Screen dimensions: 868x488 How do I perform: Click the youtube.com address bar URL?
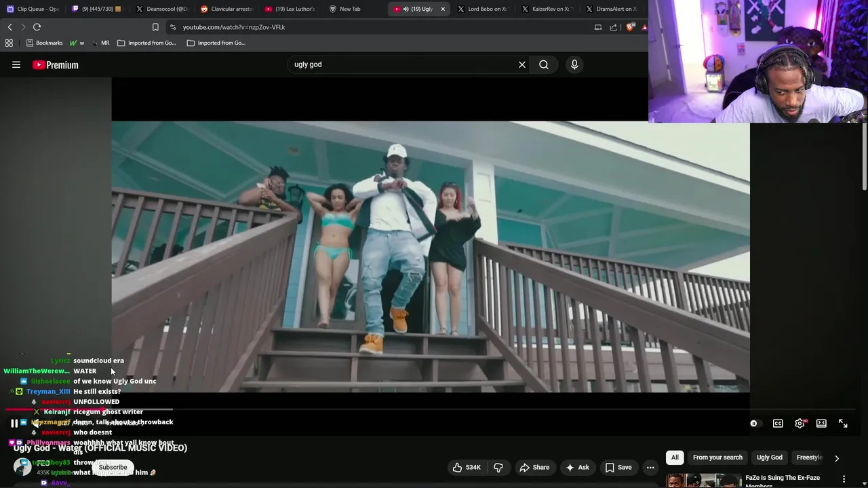[233, 27]
